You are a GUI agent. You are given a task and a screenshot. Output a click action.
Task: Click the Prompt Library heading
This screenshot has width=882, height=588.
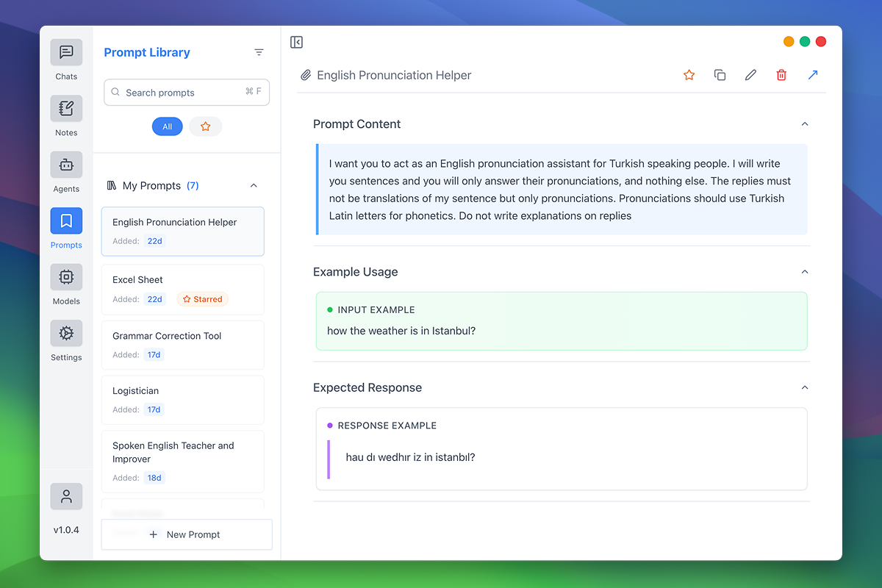pyautogui.click(x=147, y=52)
